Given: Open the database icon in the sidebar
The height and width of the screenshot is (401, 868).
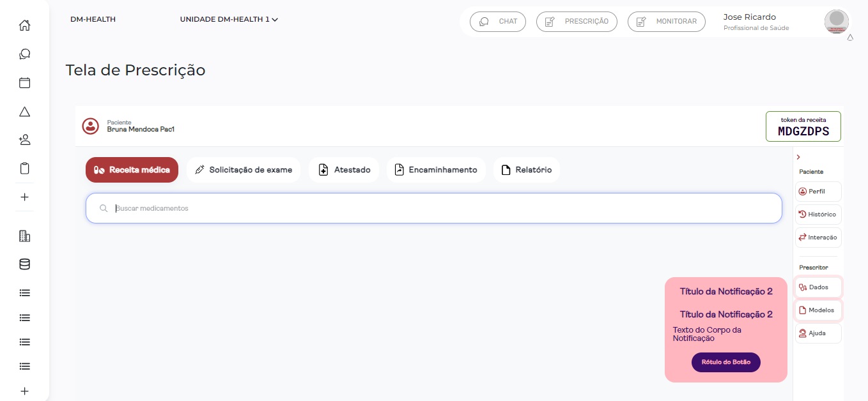Looking at the screenshot, I should [24, 264].
